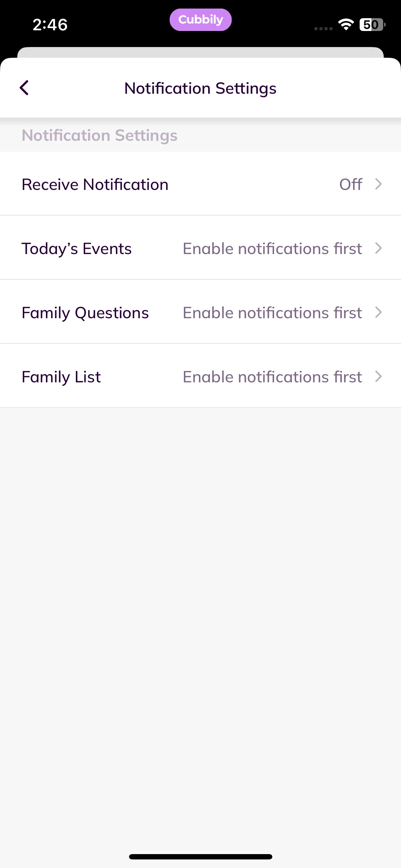Tap Family List 'Enable notifications first' text
Viewport: 401px width, 868px height.
(x=272, y=377)
